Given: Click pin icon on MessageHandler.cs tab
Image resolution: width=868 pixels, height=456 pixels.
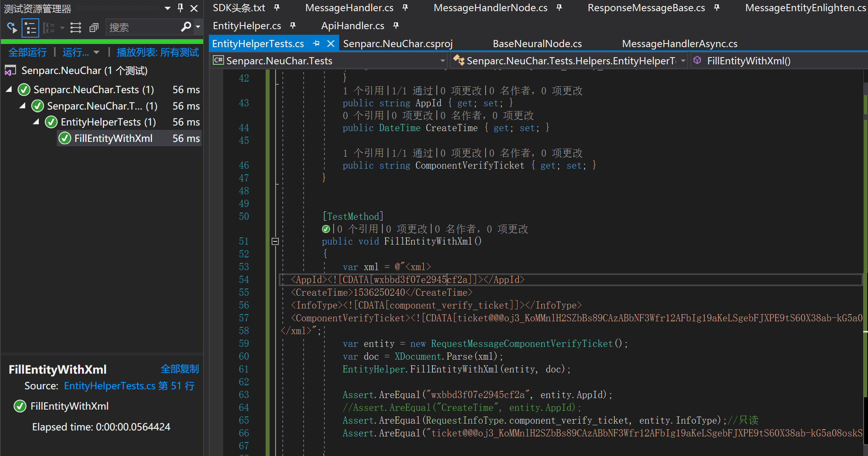Looking at the screenshot, I should pyautogui.click(x=405, y=8).
